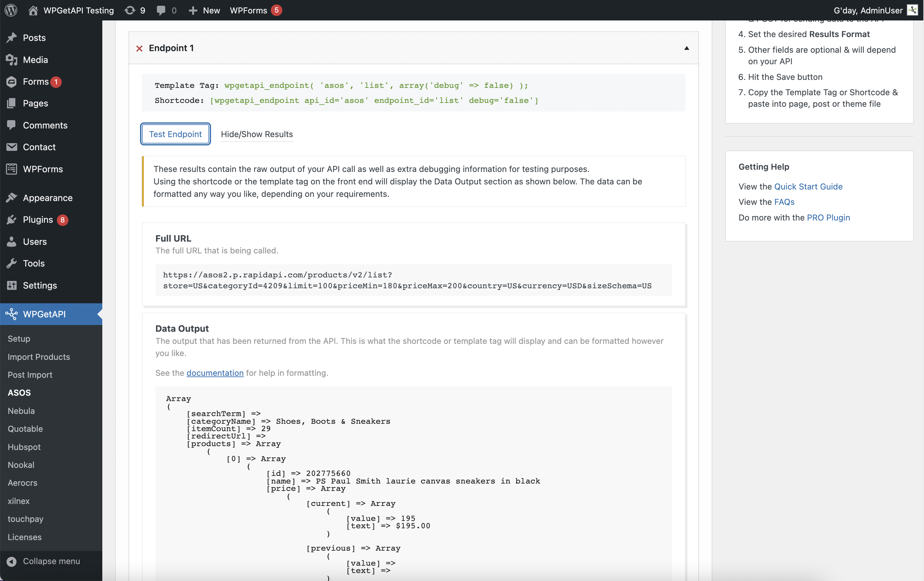Toggle Hide/Show Results
The image size is (924, 581).
pyautogui.click(x=257, y=134)
